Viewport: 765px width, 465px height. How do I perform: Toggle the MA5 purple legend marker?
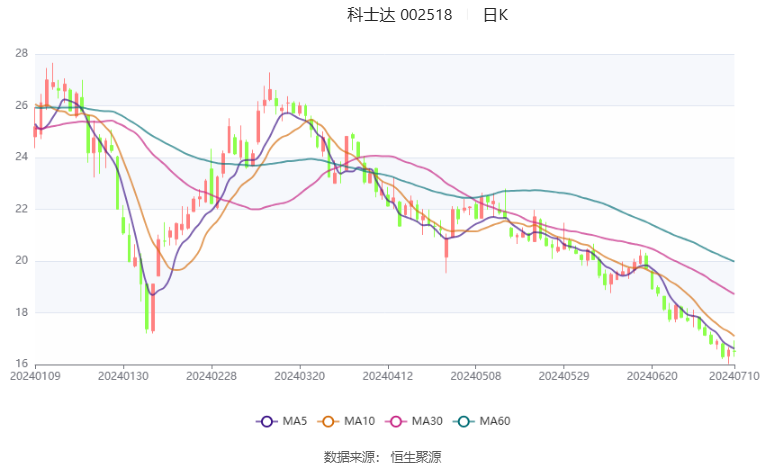tap(266, 422)
